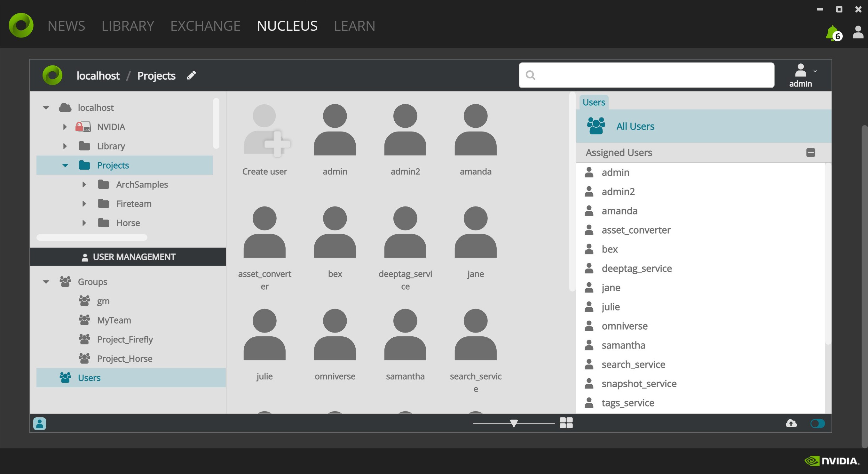868x474 pixels.
Task: Select Users in user management tree
Action: coord(131,378)
